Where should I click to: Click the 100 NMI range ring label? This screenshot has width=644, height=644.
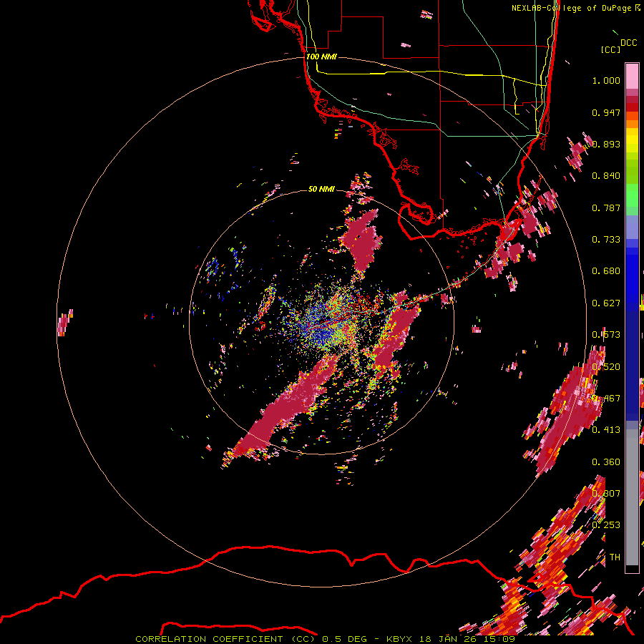[x=321, y=57]
